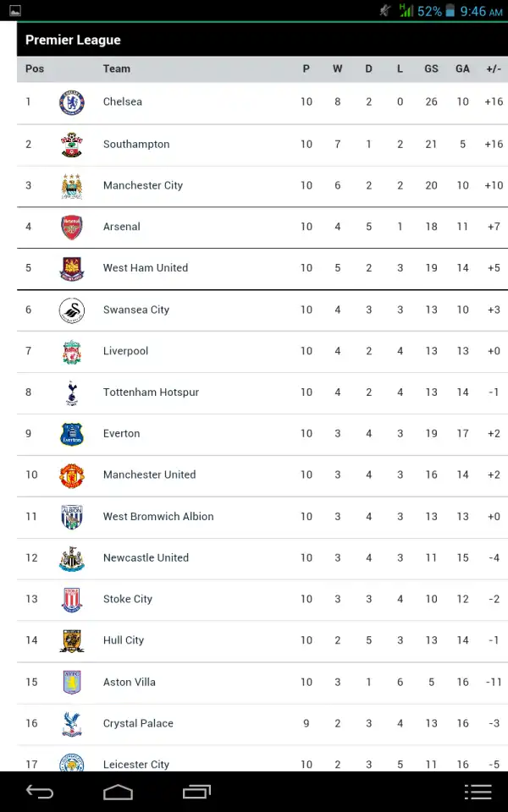Screen dimensions: 508x812
Task: Sort table by the GS column header
Action: 431,69
